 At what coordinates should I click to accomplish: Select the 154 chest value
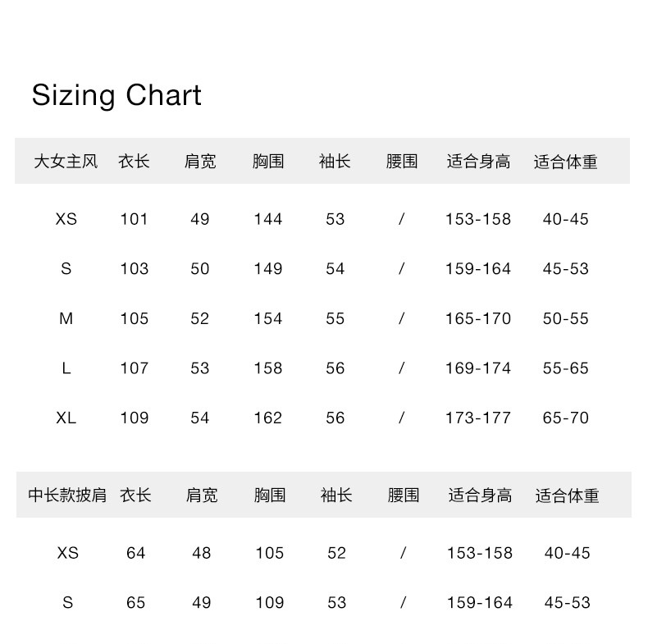click(267, 318)
